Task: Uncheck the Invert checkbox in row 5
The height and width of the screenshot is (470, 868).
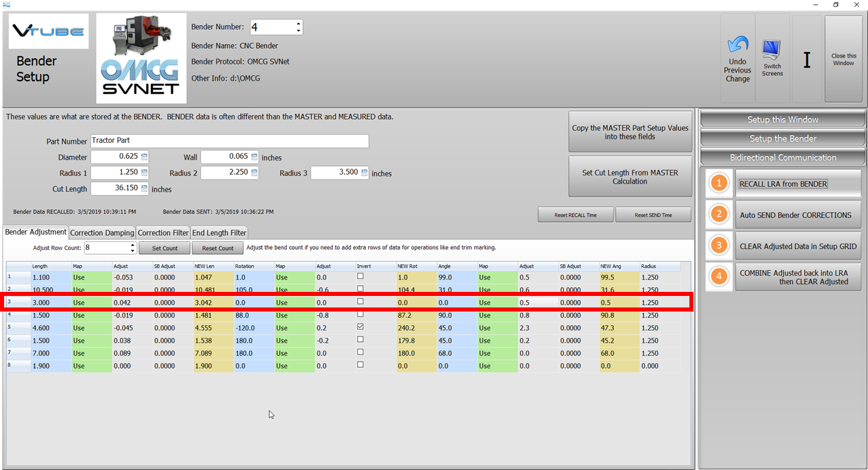Action: [x=360, y=327]
